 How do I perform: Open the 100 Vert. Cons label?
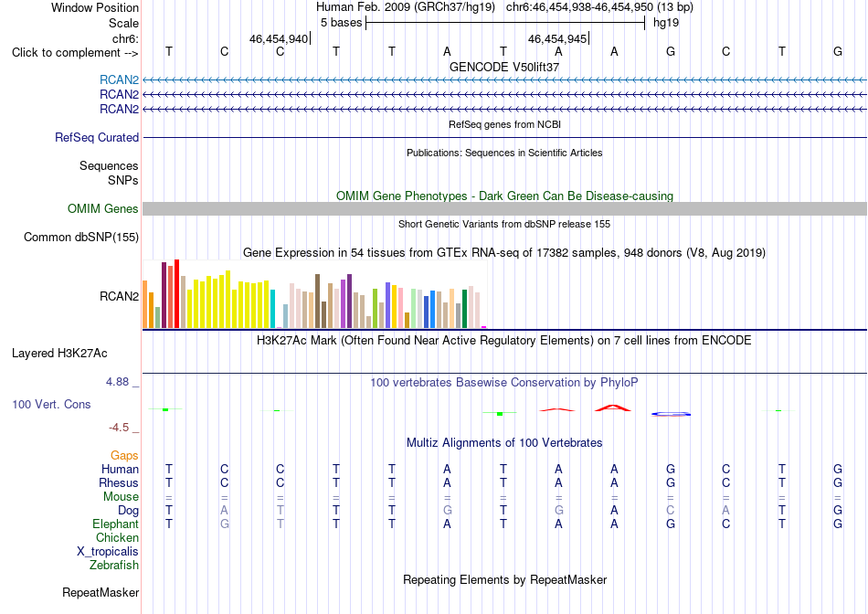click(x=51, y=404)
